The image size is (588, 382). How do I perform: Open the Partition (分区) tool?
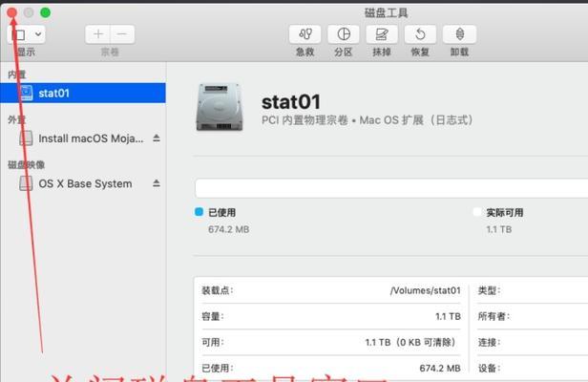pyautogui.click(x=343, y=34)
